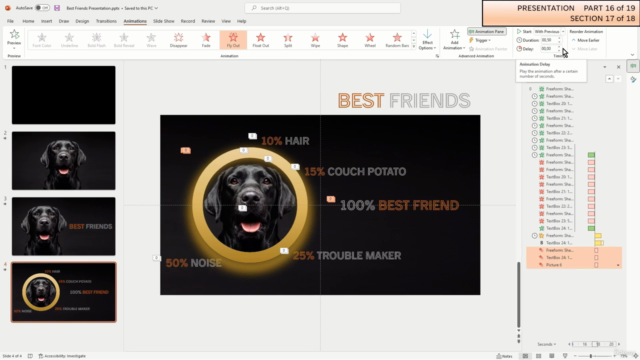Select the Bold Flash emphasis animation
The height and width of the screenshot is (360, 640).
click(x=96, y=40)
